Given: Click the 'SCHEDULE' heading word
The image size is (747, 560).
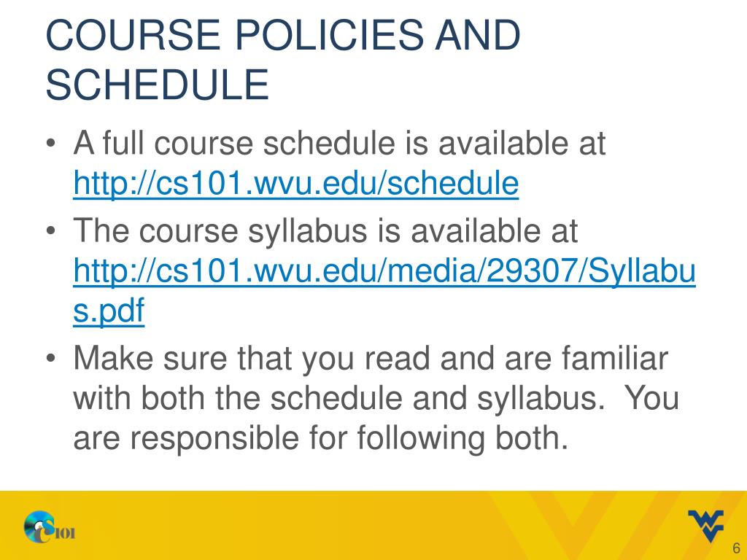Looking at the screenshot, I should (x=158, y=85).
